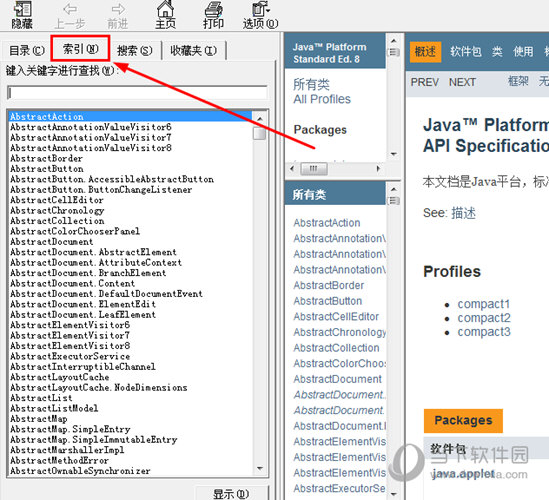Click the NEXT navigation link
The width and height of the screenshot is (549, 500).
[x=462, y=82]
